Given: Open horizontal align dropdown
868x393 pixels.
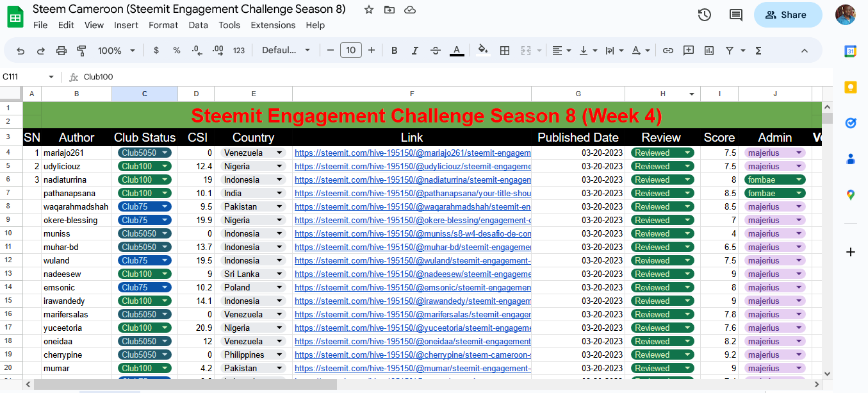Looking at the screenshot, I should (562, 51).
